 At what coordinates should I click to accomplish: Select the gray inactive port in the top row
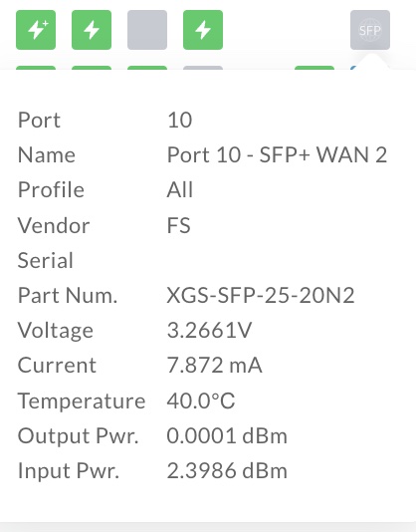tap(147, 30)
